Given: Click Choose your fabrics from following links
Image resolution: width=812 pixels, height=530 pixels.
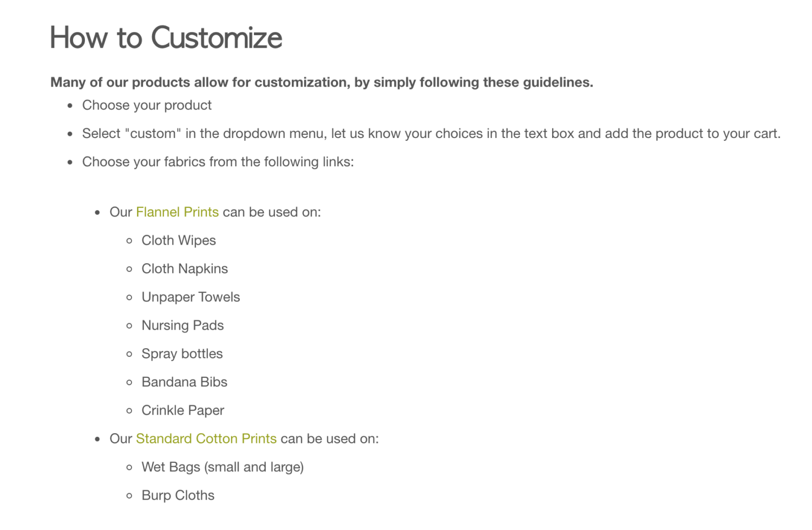Looking at the screenshot, I should 218,162.
